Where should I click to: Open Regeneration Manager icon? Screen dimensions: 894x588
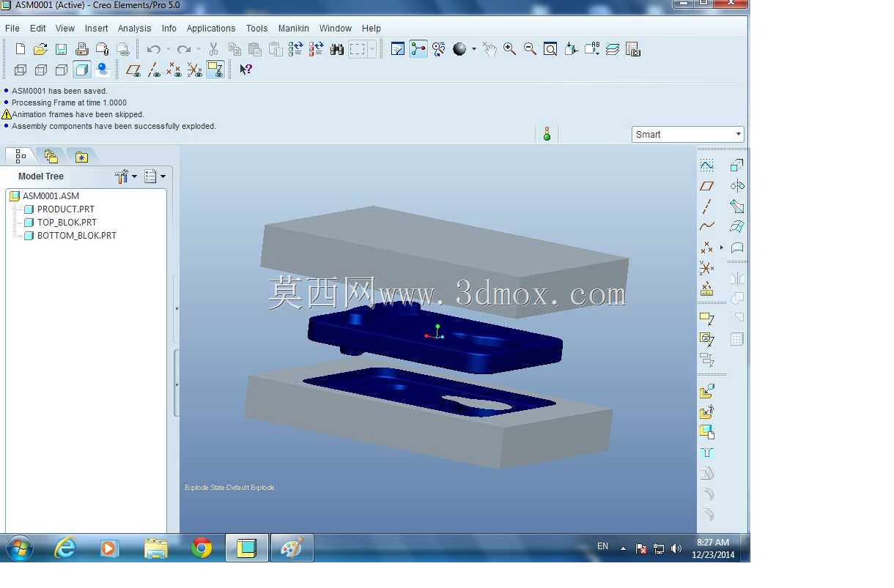coord(317,49)
